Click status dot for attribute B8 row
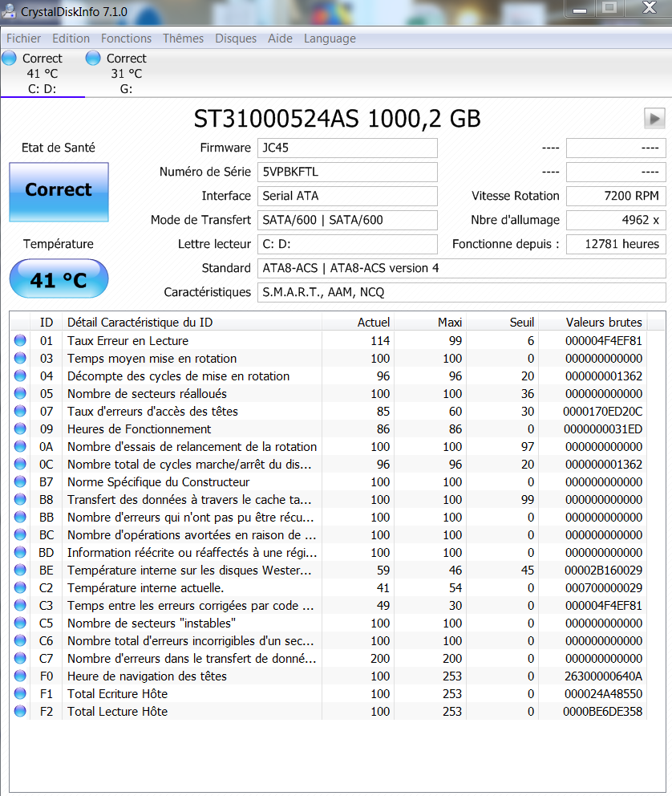Image resolution: width=672 pixels, height=796 pixels. click(x=20, y=500)
